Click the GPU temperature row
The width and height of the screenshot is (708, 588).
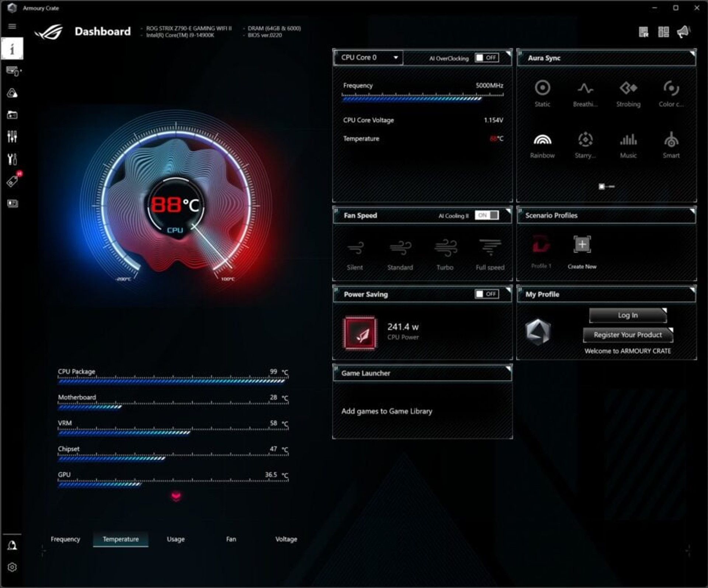(x=173, y=479)
